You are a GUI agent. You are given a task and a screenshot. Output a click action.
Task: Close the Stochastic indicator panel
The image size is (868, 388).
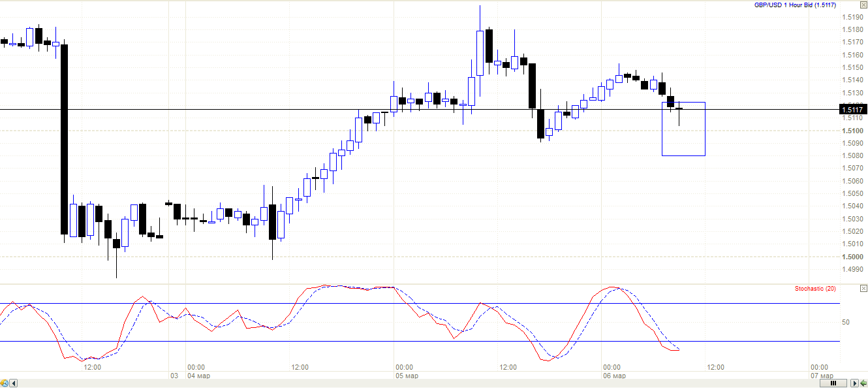point(863,288)
